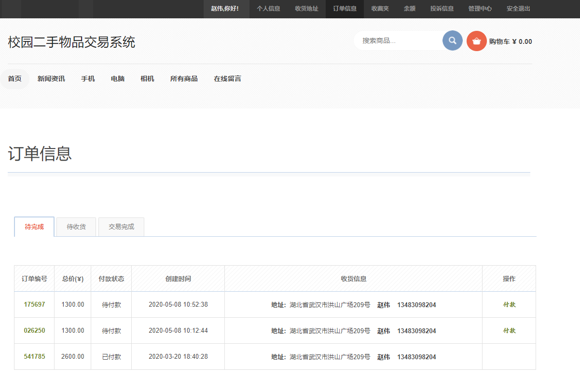Click 付款 for order 026250
Screen dimensions: 580x392
[x=510, y=331]
